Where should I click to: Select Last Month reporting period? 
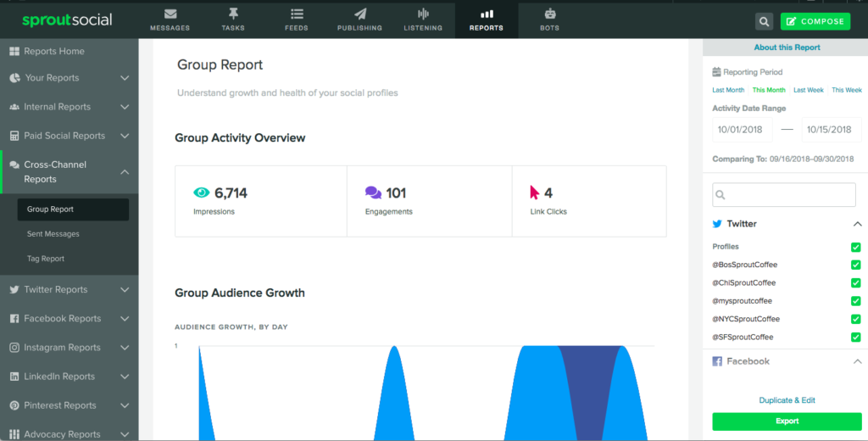click(728, 90)
